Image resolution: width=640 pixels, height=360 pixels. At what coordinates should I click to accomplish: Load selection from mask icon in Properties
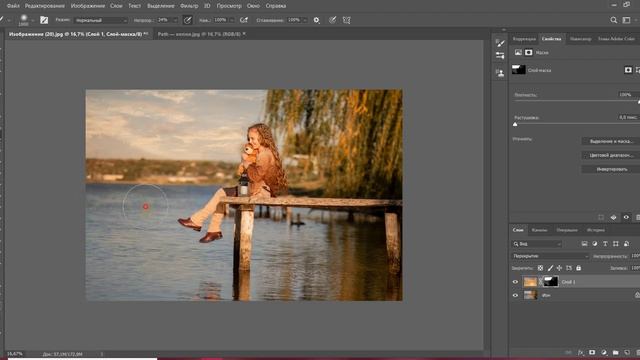(601, 218)
